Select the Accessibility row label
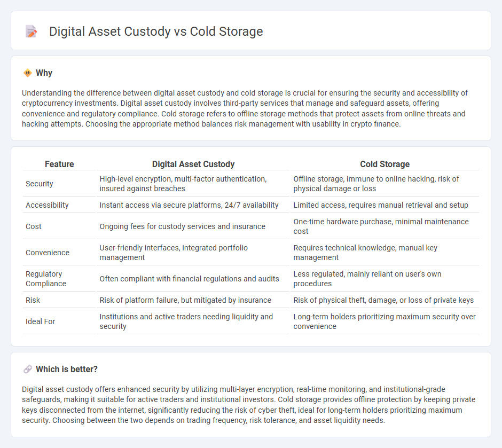The image size is (502, 448). pyautogui.click(x=47, y=205)
